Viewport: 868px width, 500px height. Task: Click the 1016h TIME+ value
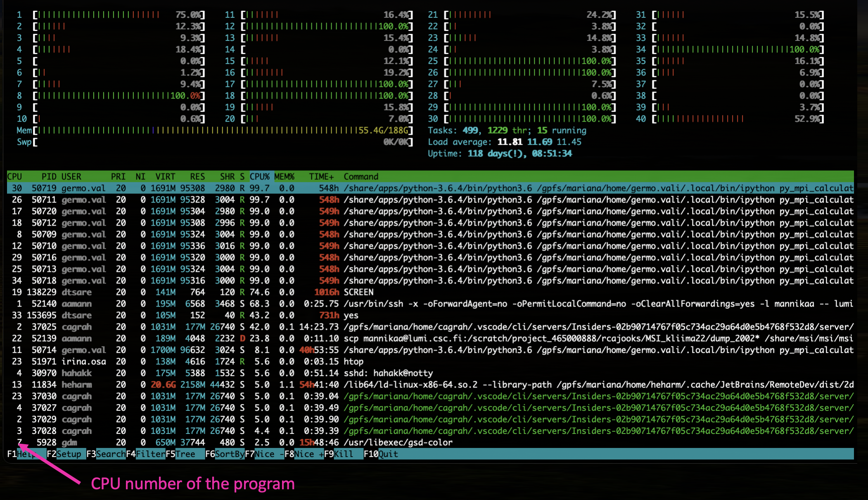coord(326,292)
